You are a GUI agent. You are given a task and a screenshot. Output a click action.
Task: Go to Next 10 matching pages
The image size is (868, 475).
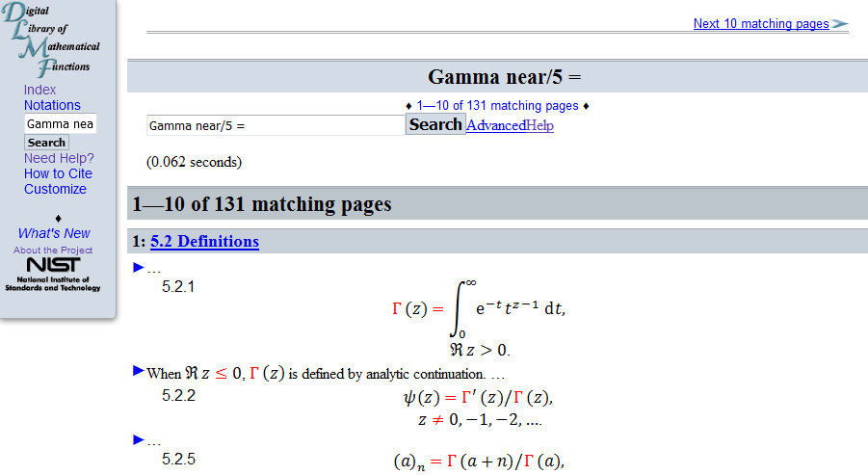click(761, 24)
